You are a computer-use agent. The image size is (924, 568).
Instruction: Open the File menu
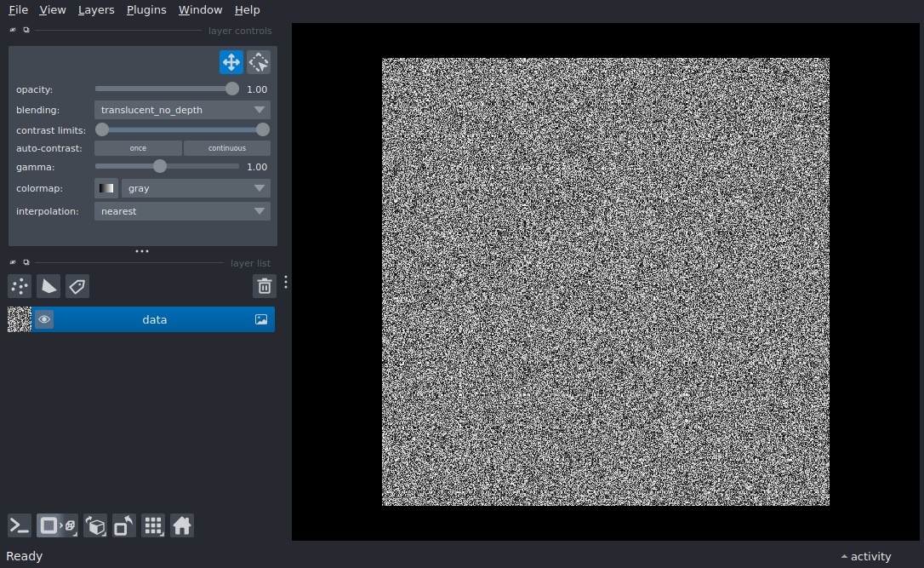(18, 10)
